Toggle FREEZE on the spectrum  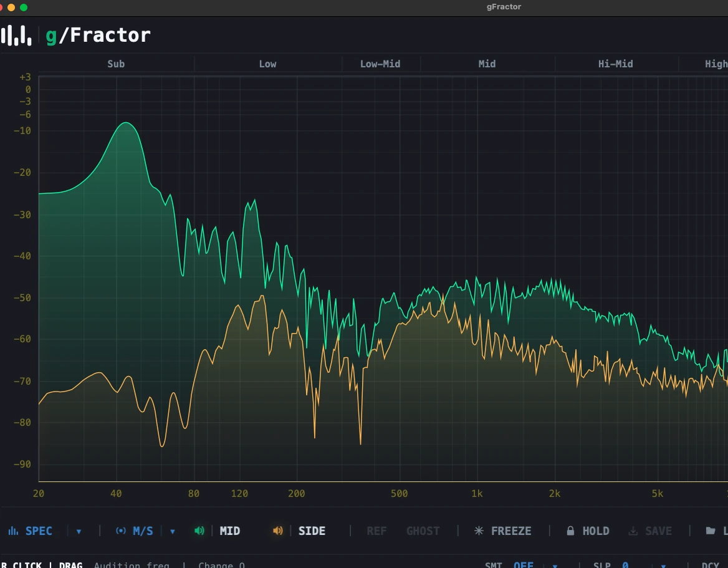coord(511,531)
